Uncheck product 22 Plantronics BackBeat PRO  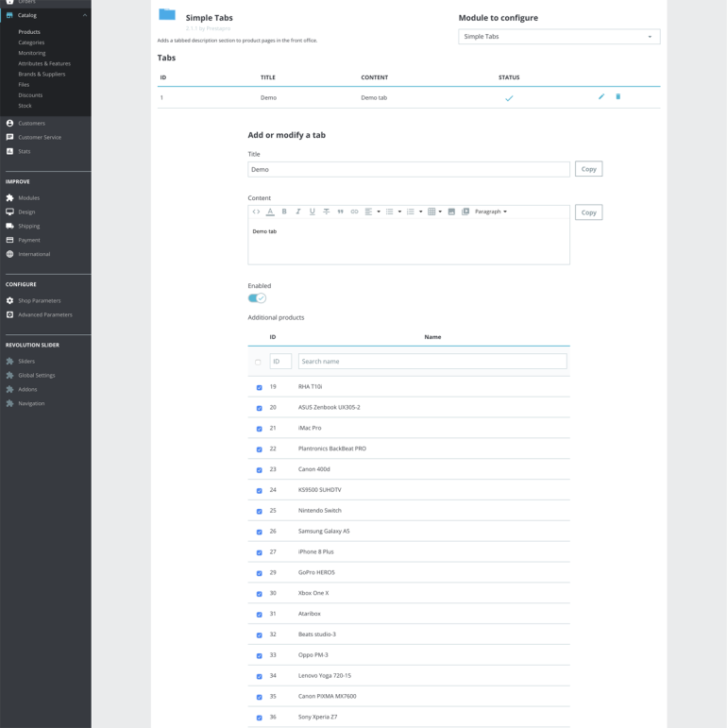pyautogui.click(x=259, y=449)
